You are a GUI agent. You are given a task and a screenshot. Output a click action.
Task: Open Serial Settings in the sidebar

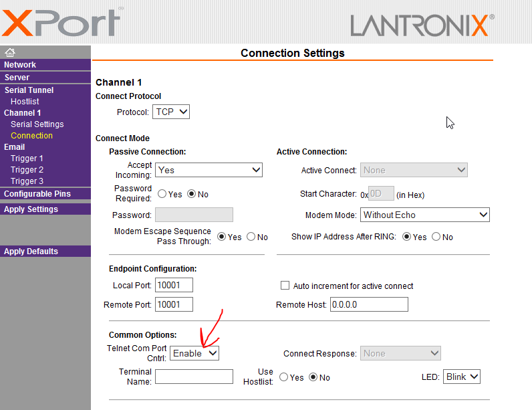[37, 124]
